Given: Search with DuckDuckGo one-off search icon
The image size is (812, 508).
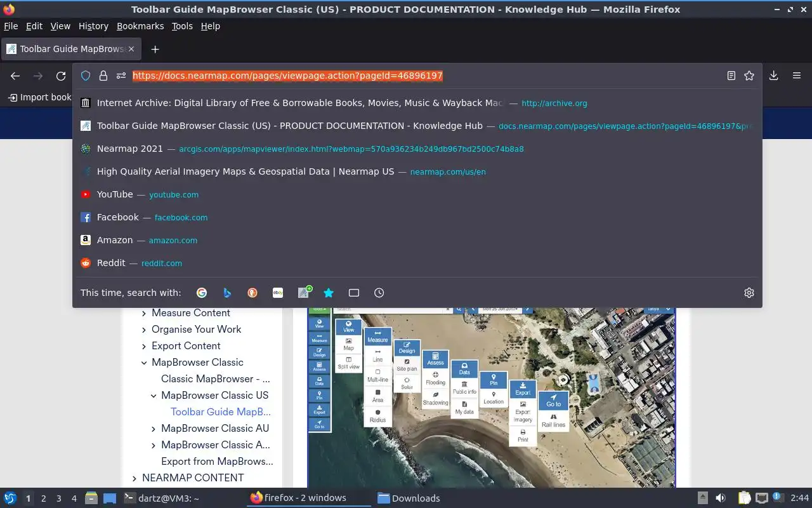Looking at the screenshot, I should (252, 293).
